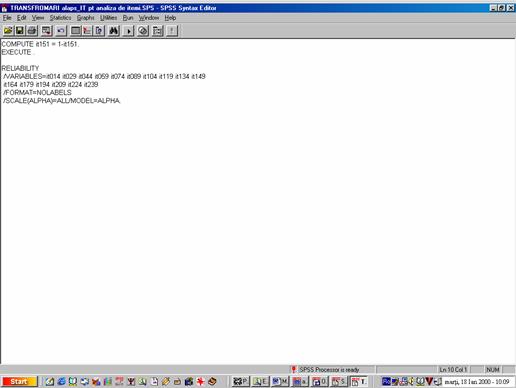This screenshot has height=388, width=516.
Task: Click the Print toolbar icon
Action: tap(32, 31)
